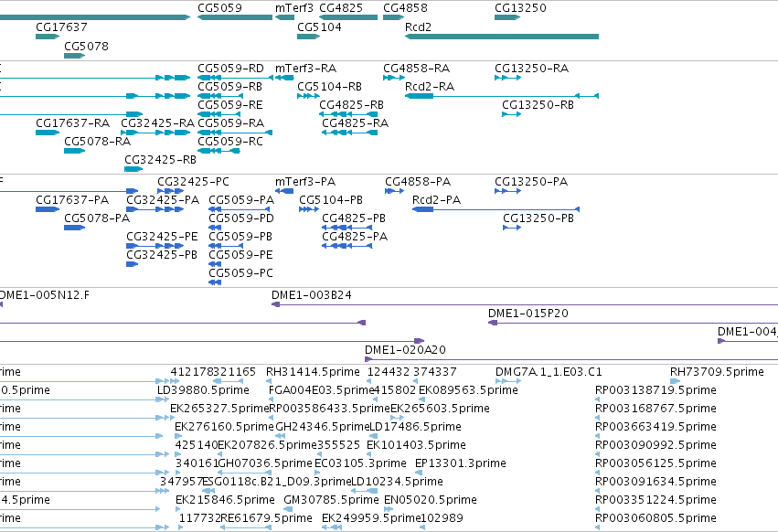The width and height of the screenshot is (778, 532).
Task: Select protein CG5078-PA
Action: tap(74, 228)
